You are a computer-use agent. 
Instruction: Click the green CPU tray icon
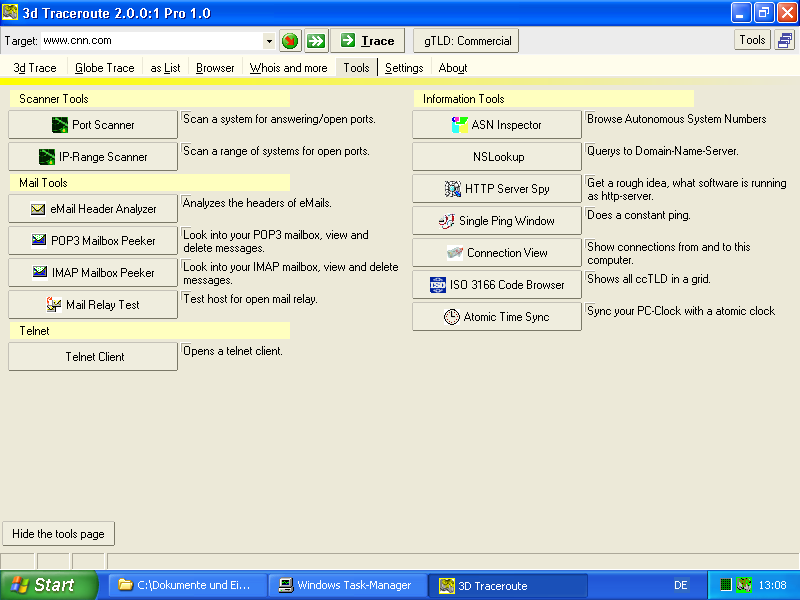[726, 585]
